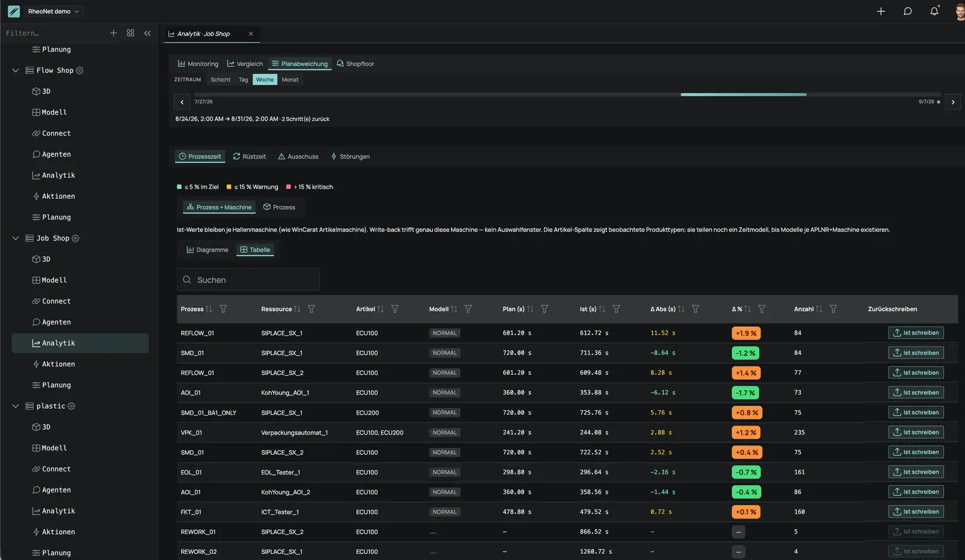The height and width of the screenshot is (560, 965).
Task: Collapse the plastic tree node
Action: pos(16,406)
